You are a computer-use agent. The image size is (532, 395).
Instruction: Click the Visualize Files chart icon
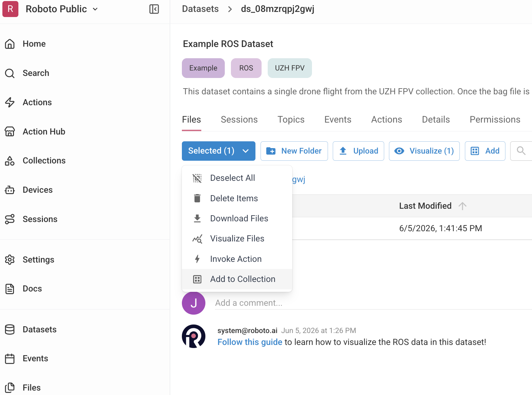(197, 239)
